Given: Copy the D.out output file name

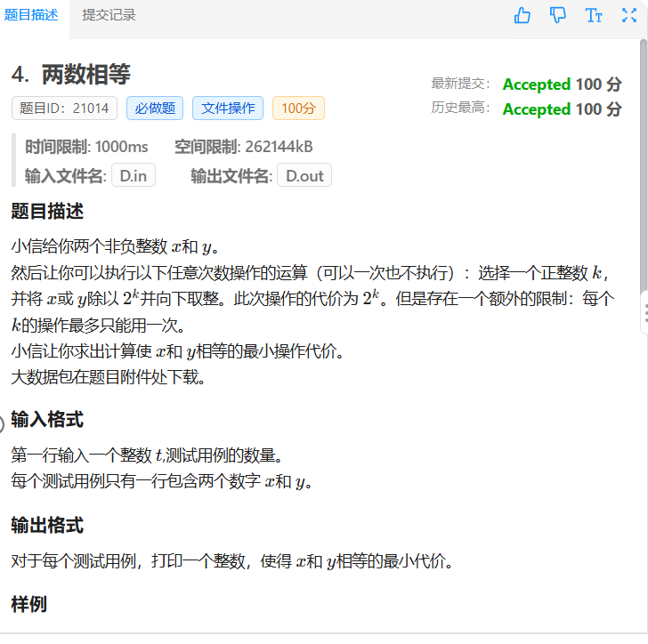Looking at the screenshot, I should tap(304, 175).
